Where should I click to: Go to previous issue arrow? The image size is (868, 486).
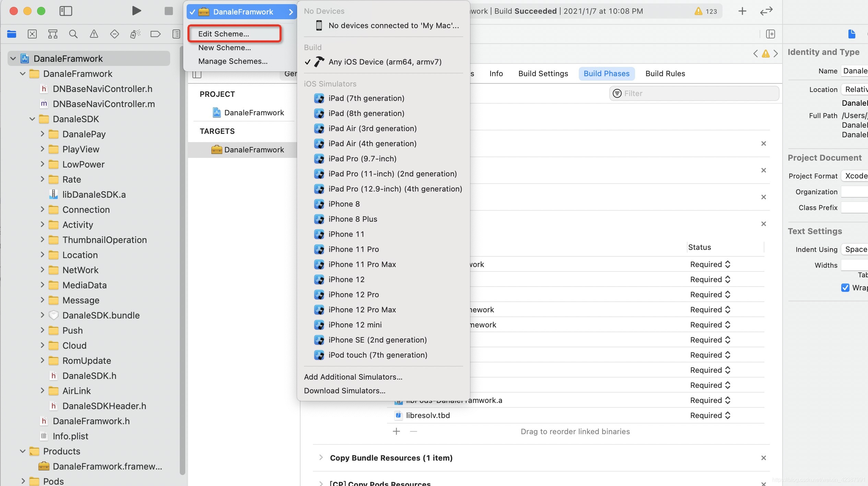[755, 54]
